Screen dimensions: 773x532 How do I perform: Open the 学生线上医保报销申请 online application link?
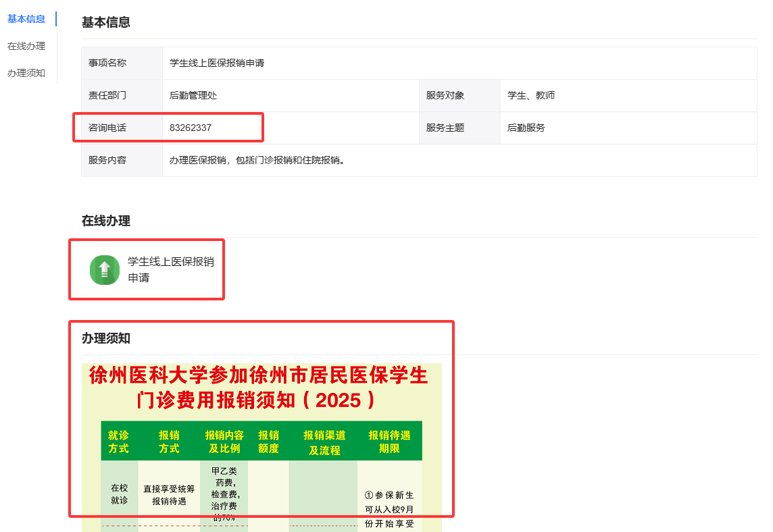point(170,269)
